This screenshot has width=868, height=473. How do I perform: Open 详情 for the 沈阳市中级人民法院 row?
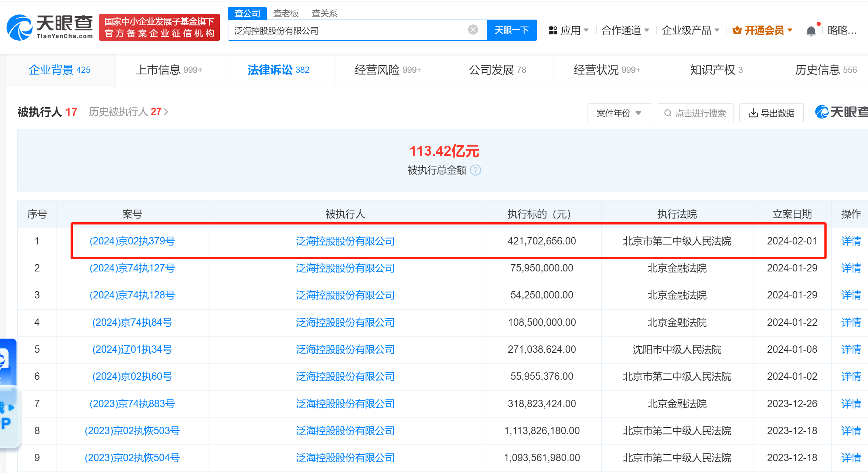pos(851,349)
